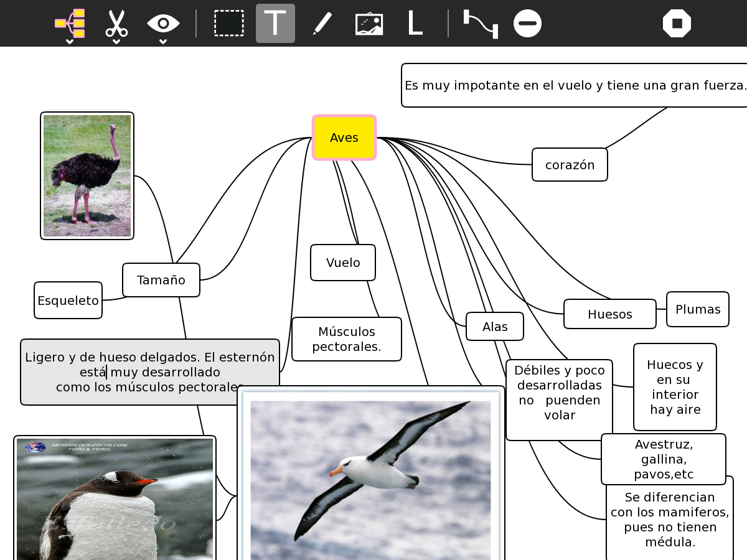The height and width of the screenshot is (560, 747).
Task: Select the Músculos pectorales node
Action: pos(347,339)
